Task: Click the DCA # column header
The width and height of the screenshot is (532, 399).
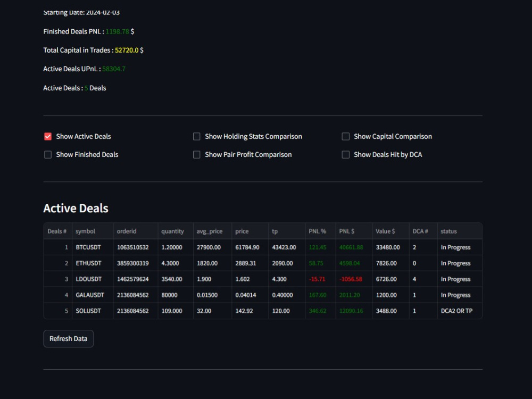Action: [423, 231]
